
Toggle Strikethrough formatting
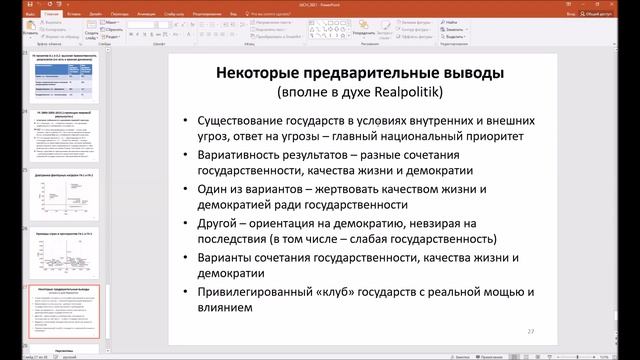(158, 35)
